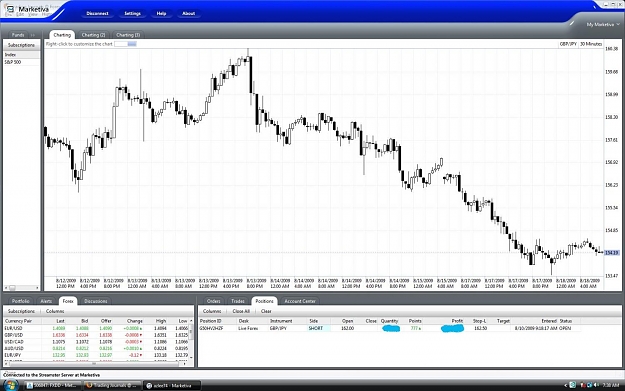The image size is (625, 391).
Task: Click the About button
Action: click(x=189, y=14)
